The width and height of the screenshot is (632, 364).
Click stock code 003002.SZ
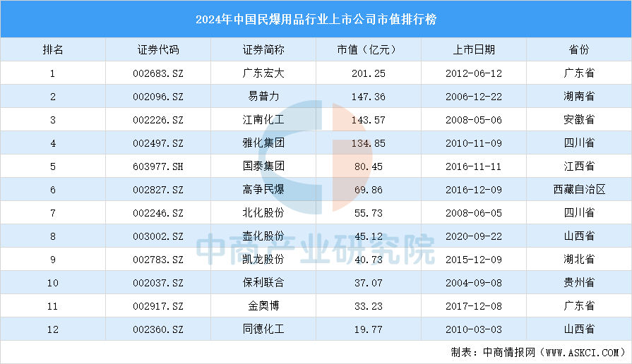(158, 237)
